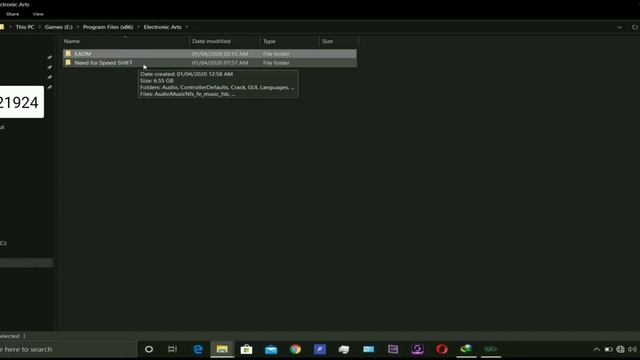Image resolution: width=640 pixels, height=360 pixels.
Task: Expand the chevron after This PC
Action: 40,27
